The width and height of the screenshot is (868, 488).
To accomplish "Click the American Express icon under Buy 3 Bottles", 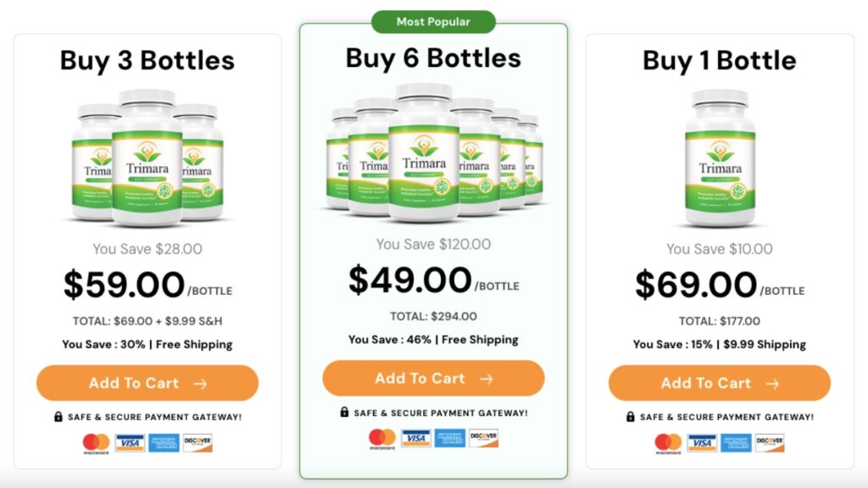I will 163,441.
